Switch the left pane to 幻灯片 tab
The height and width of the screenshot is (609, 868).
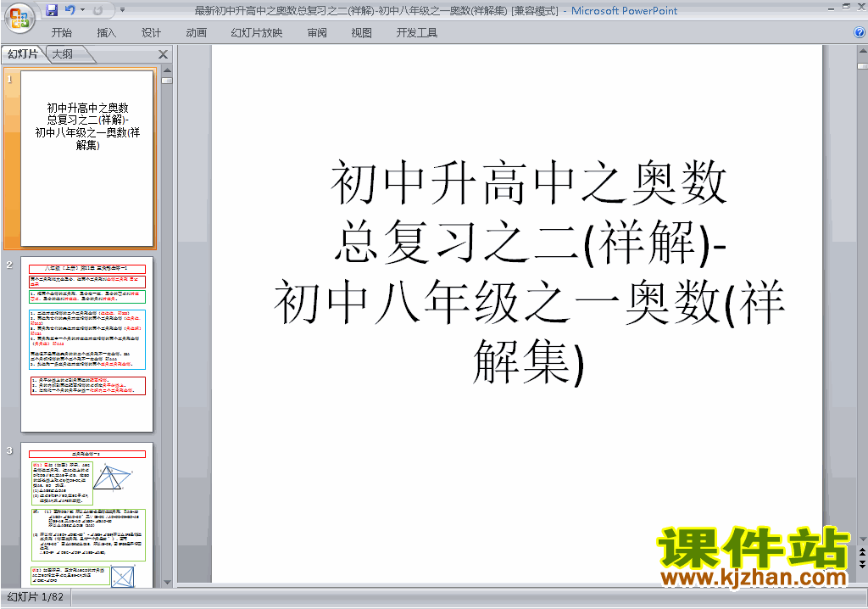coord(23,54)
